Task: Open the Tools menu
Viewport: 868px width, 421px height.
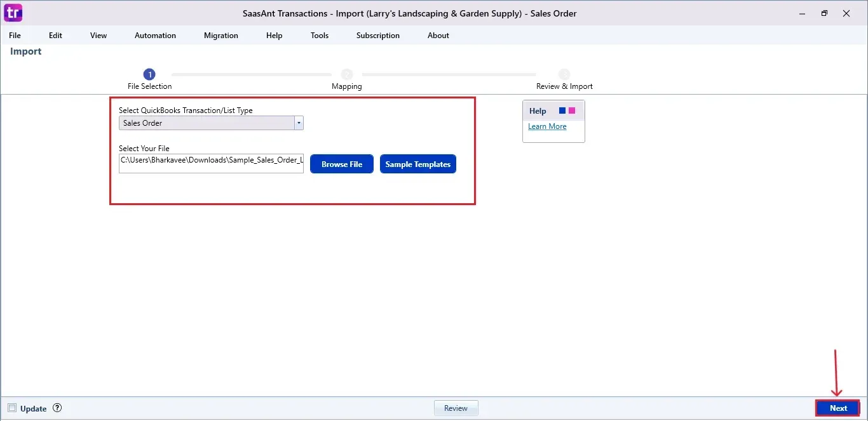Action: [x=320, y=36]
